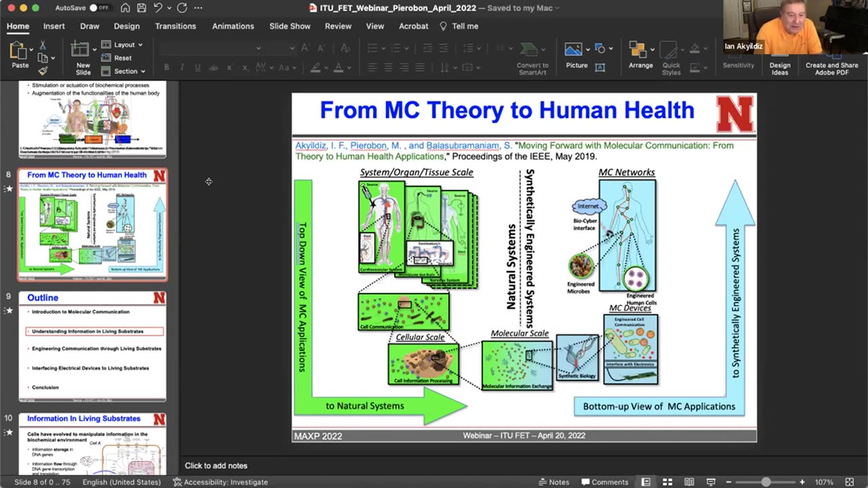Click the 107% zoom level
Screen dimensions: 868x488
click(x=824, y=482)
